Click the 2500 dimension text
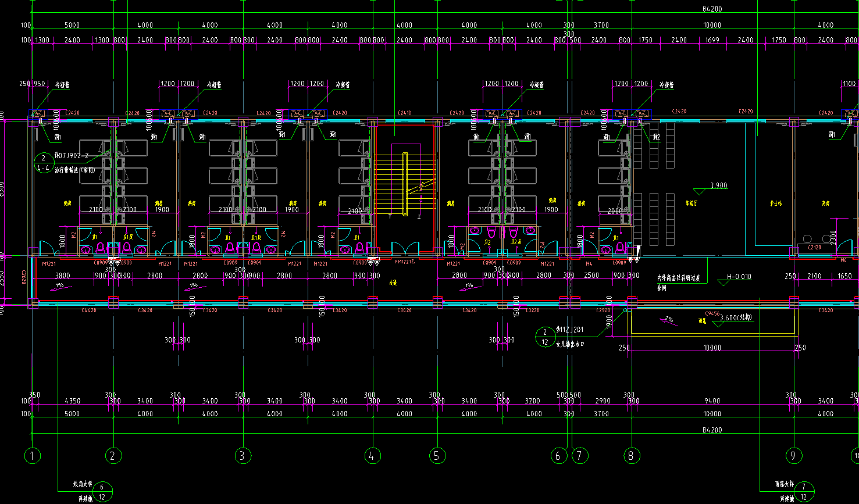 (x=591, y=276)
